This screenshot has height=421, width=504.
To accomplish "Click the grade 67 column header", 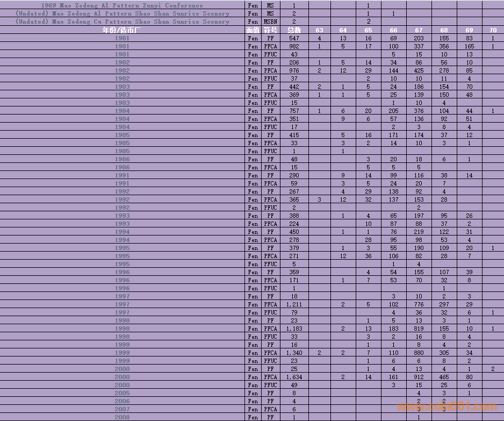I will 419,30.
